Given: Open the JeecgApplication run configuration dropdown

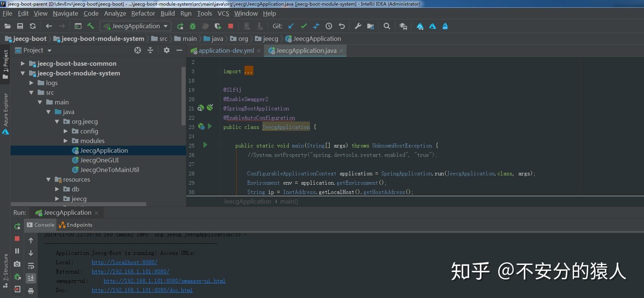Looking at the screenshot, I should (x=136, y=26).
